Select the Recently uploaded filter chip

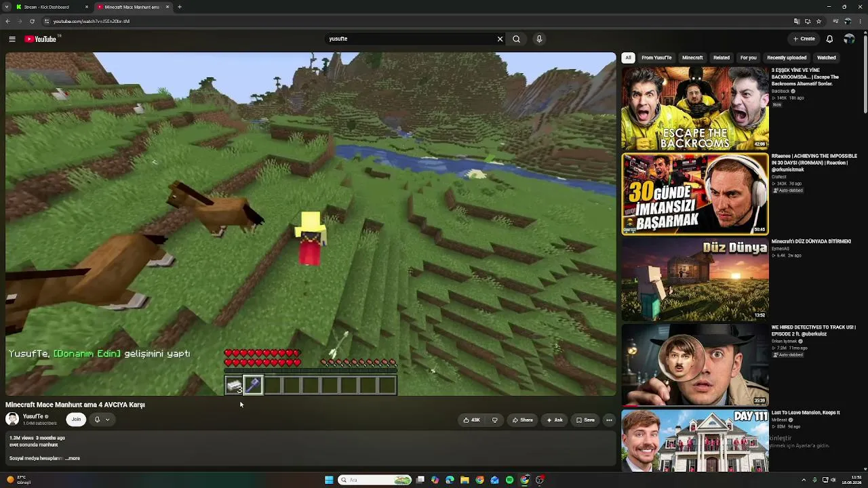click(787, 58)
